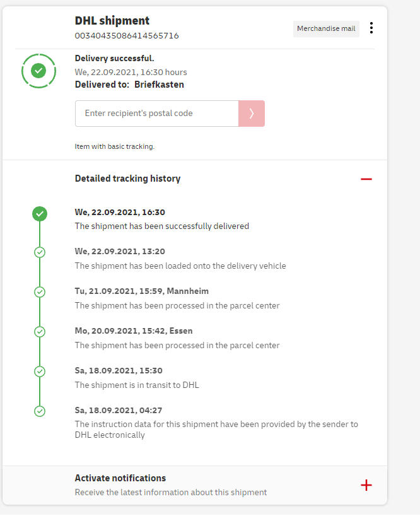Screen dimensions: 420x516
Task: Open the three-dot shipment options menu
Action: (371, 28)
